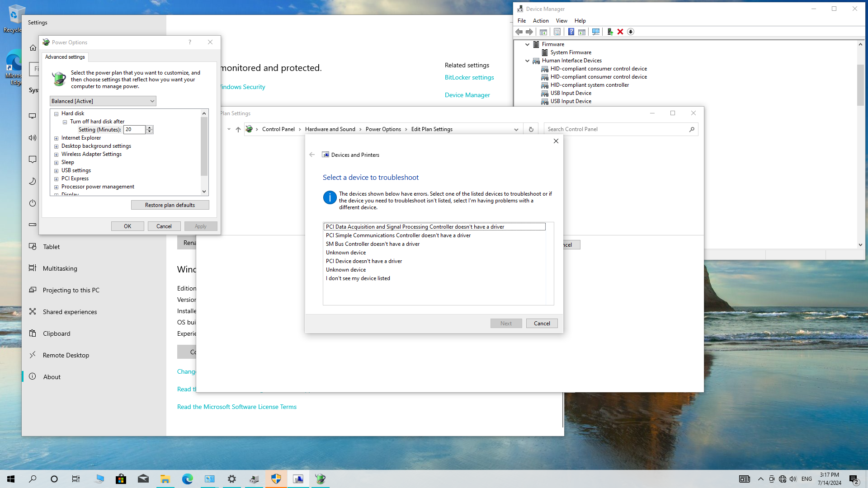Viewport: 868px width, 488px height.
Task: Launch Microsoft Edge from the taskbar
Action: pyautogui.click(x=188, y=479)
